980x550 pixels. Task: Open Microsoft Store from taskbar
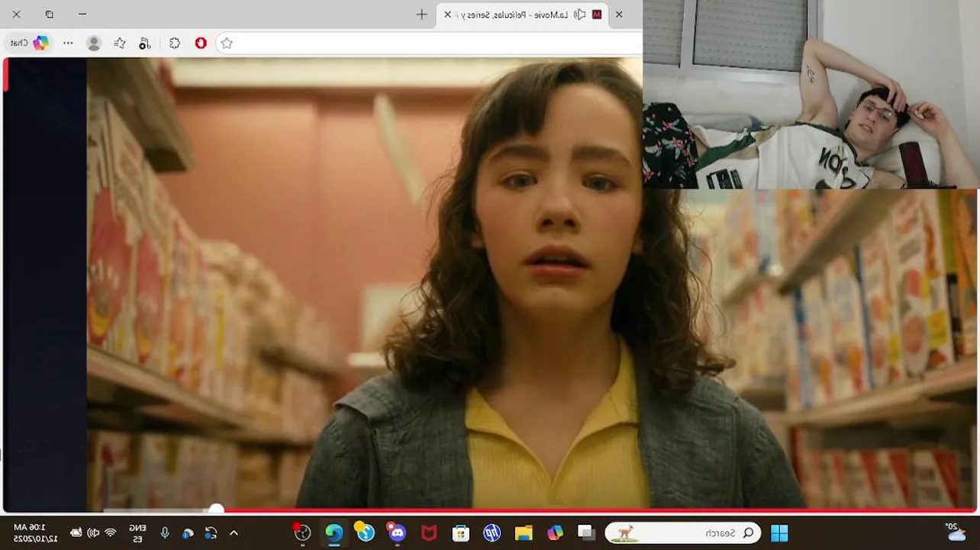460,532
